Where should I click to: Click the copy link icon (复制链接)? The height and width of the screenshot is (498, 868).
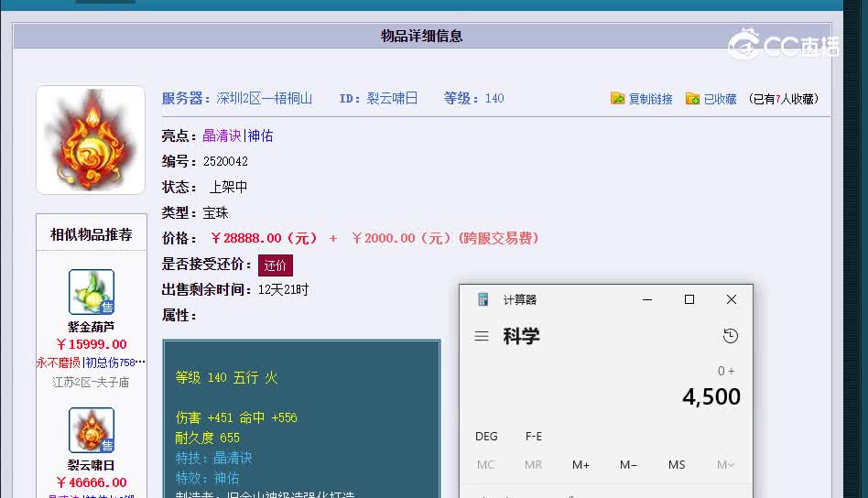pyautogui.click(x=617, y=99)
